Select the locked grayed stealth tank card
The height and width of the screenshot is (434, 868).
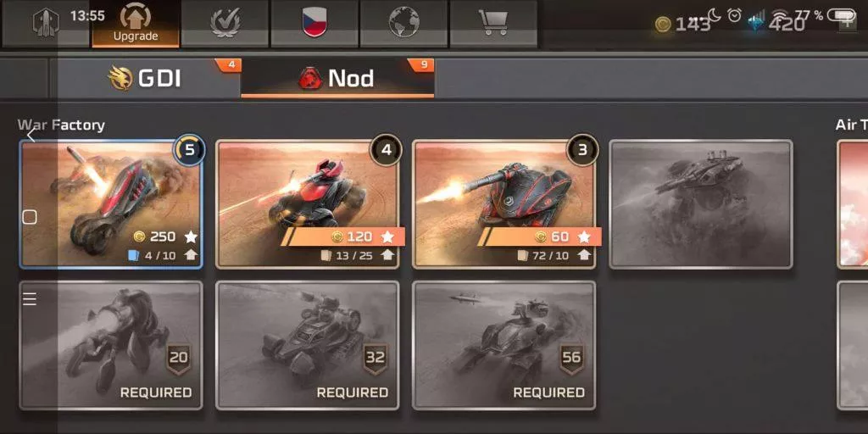click(x=701, y=204)
